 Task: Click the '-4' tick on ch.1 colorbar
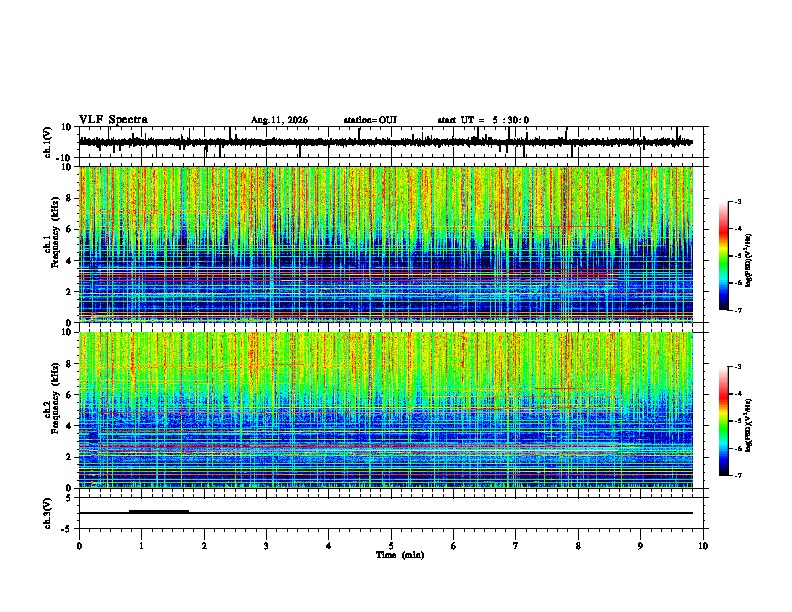(x=738, y=229)
